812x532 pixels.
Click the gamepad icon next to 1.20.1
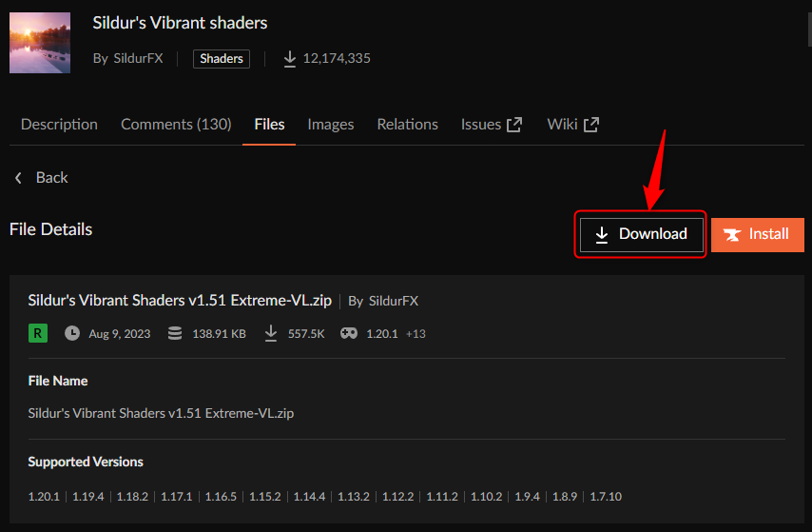pyautogui.click(x=349, y=333)
